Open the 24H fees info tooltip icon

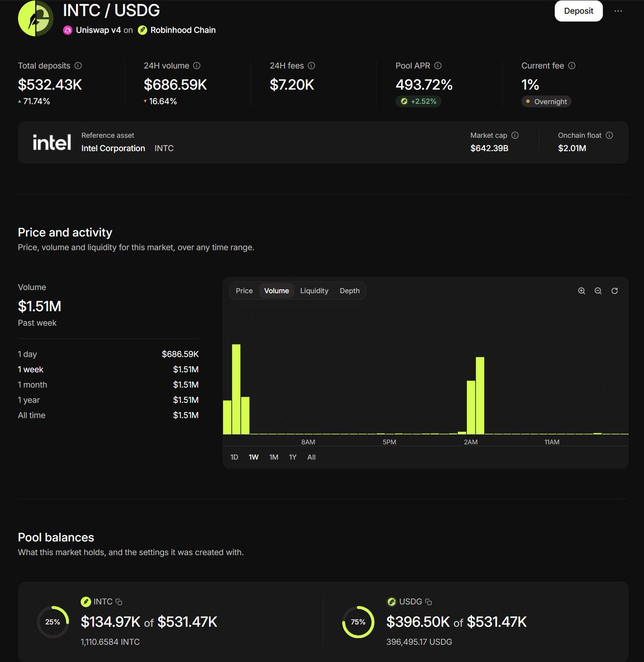[x=311, y=66]
